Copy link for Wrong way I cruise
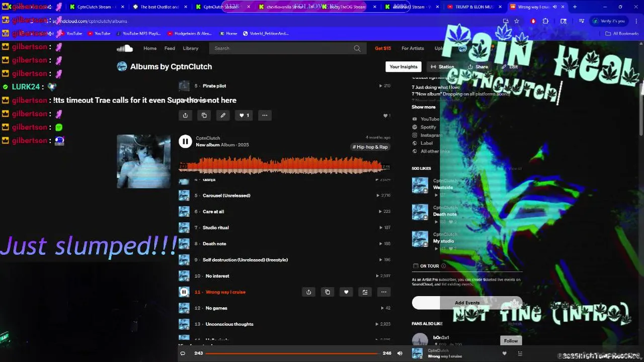644x362 pixels. [328, 292]
